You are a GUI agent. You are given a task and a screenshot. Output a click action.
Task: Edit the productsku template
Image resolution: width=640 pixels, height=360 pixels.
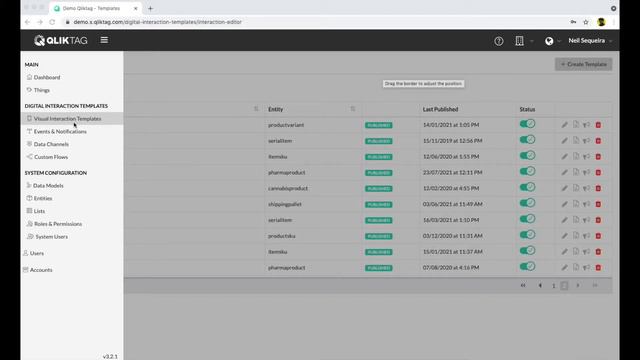pos(564,236)
